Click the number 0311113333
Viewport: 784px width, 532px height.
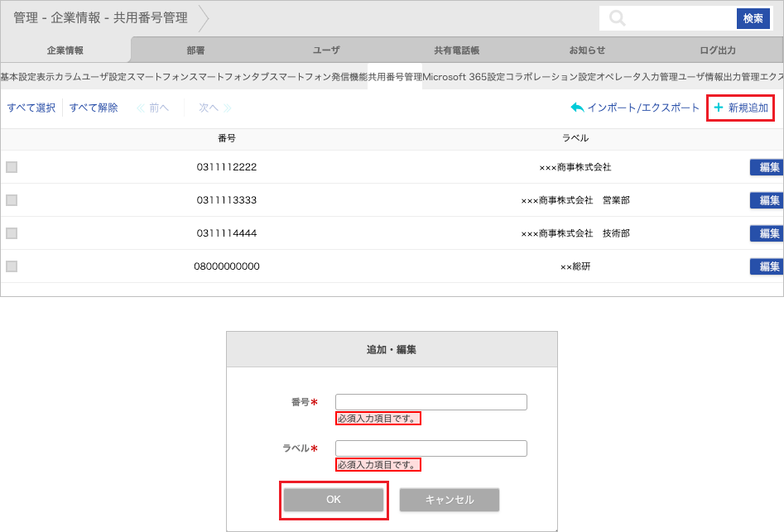pyautogui.click(x=227, y=200)
